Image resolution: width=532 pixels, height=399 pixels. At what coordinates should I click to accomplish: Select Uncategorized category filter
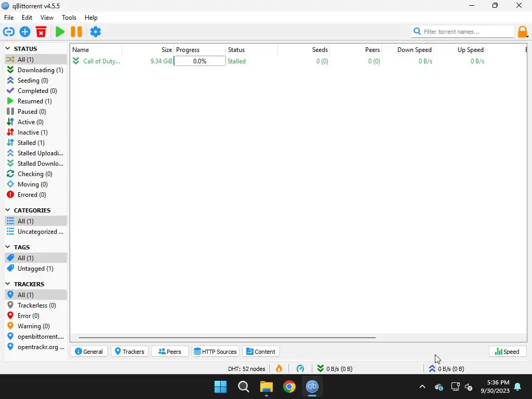tap(36, 232)
